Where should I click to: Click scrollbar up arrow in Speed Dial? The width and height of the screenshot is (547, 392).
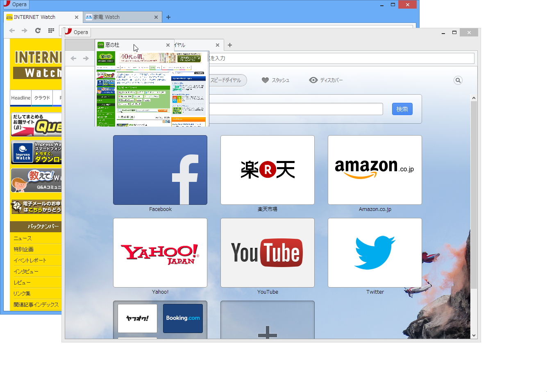[474, 98]
